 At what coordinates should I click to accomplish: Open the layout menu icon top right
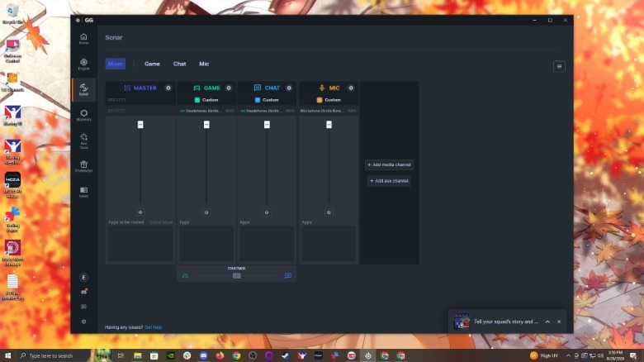tap(559, 66)
